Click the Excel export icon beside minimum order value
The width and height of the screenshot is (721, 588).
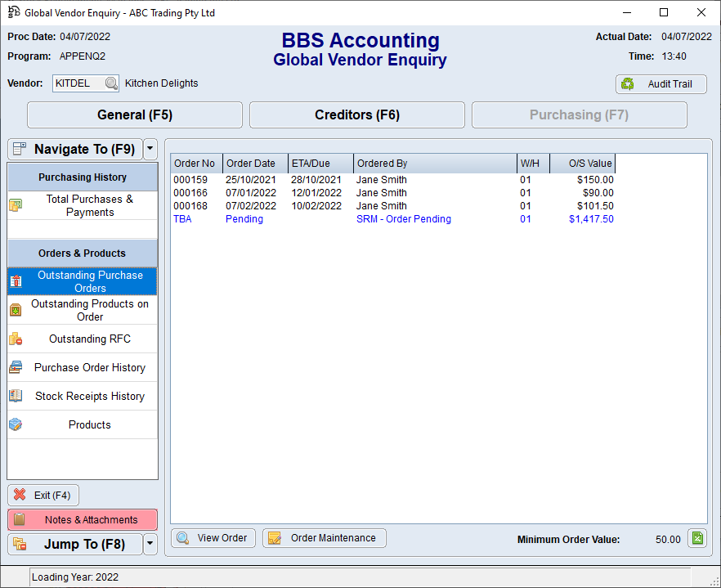(x=696, y=538)
